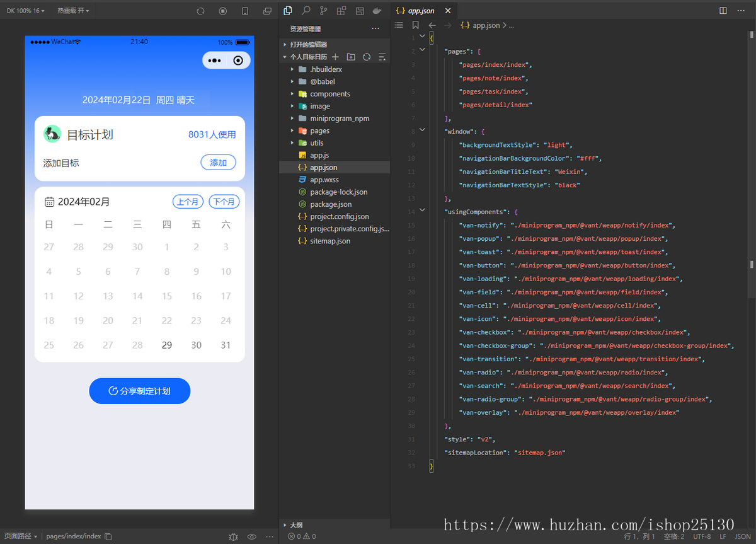Viewport: 756px width, 544px height.
Task: Open project.config.json file
Action: tap(335, 216)
